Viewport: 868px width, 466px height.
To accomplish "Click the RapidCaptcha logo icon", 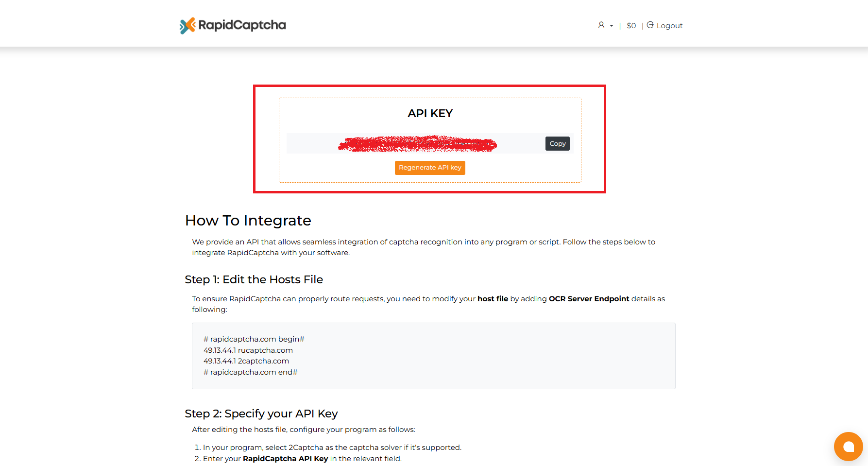I will click(187, 26).
